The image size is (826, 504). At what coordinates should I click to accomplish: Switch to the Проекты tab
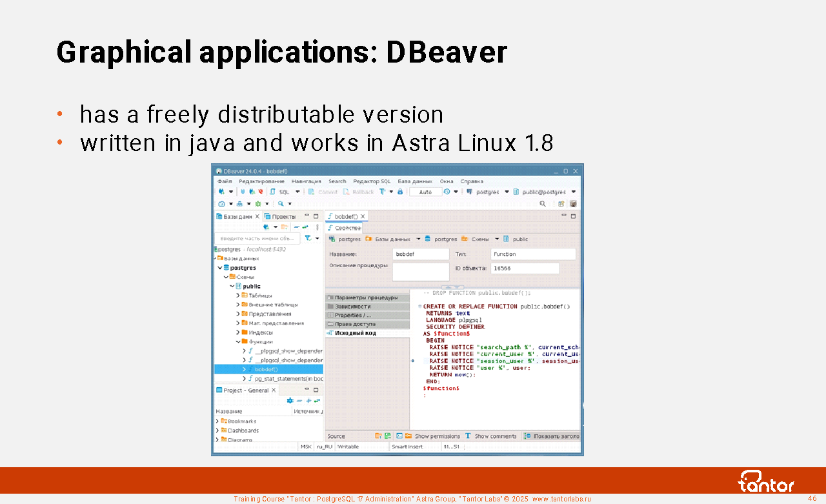point(280,217)
